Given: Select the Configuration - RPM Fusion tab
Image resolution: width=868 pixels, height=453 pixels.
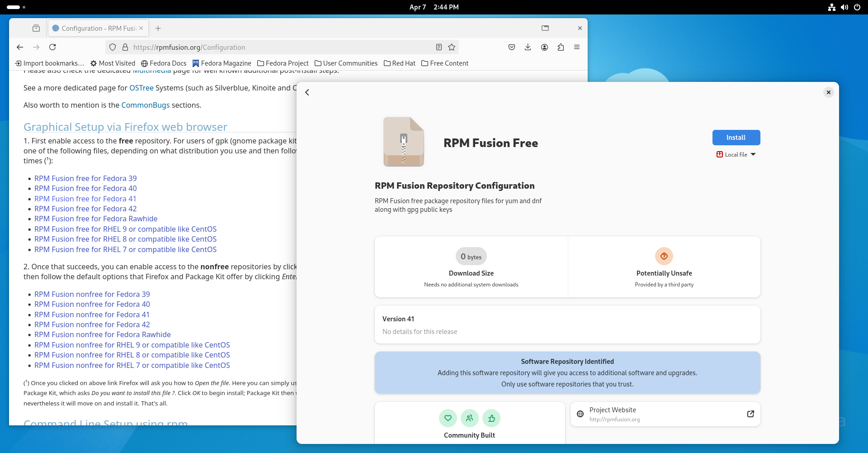Looking at the screenshot, I should [x=98, y=28].
